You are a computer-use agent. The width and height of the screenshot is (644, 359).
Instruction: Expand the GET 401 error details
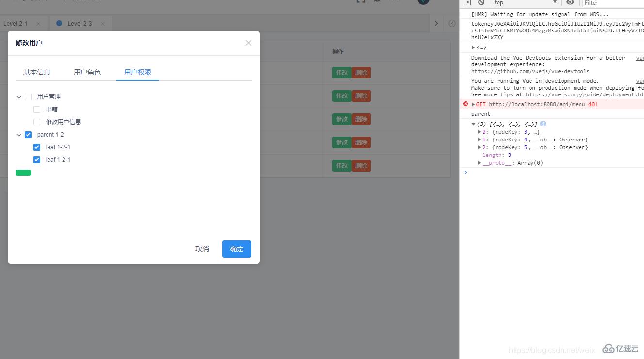(474, 104)
